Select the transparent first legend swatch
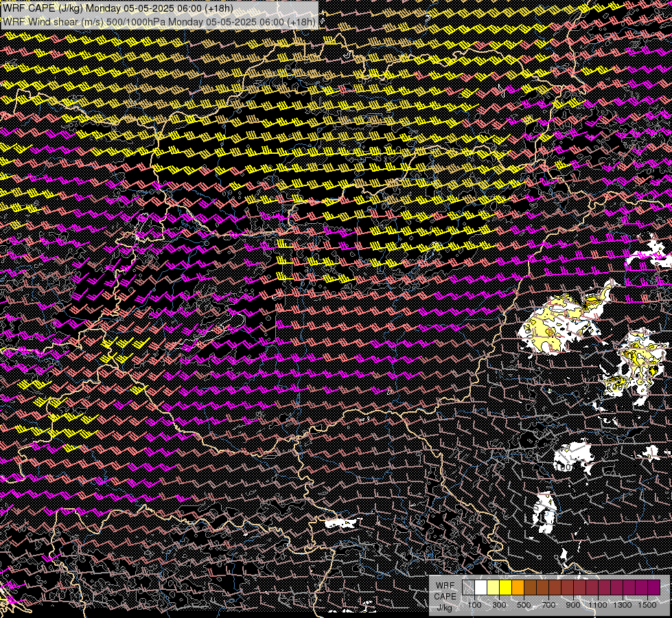The height and width of the screenshot is (618, 672). tap(468, 587)
